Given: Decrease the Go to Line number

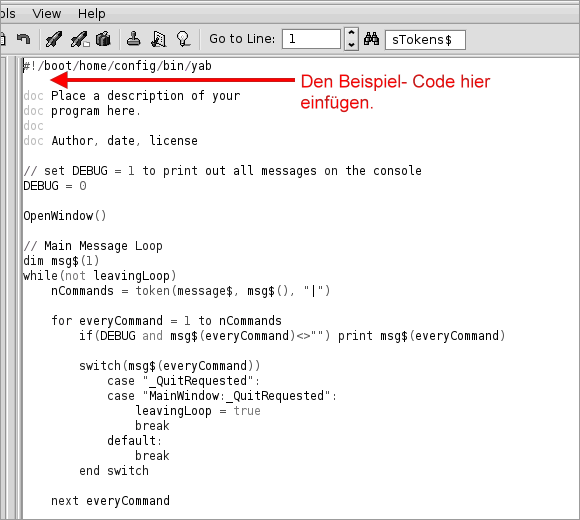Looking at the screenshot, I should click(x=351, y=45).
